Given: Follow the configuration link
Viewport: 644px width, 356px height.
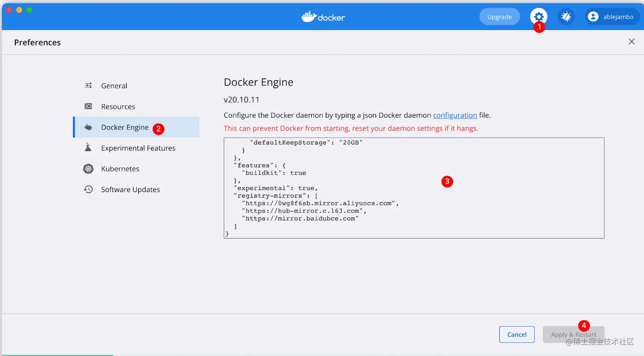Looking at the screenshot, I should pos(455,115).
